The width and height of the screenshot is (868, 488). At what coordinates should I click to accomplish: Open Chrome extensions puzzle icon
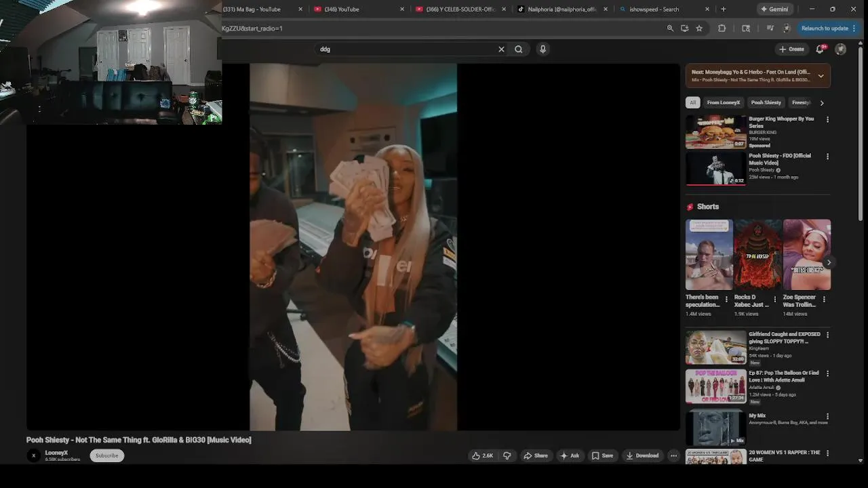[x=722, y=28]
